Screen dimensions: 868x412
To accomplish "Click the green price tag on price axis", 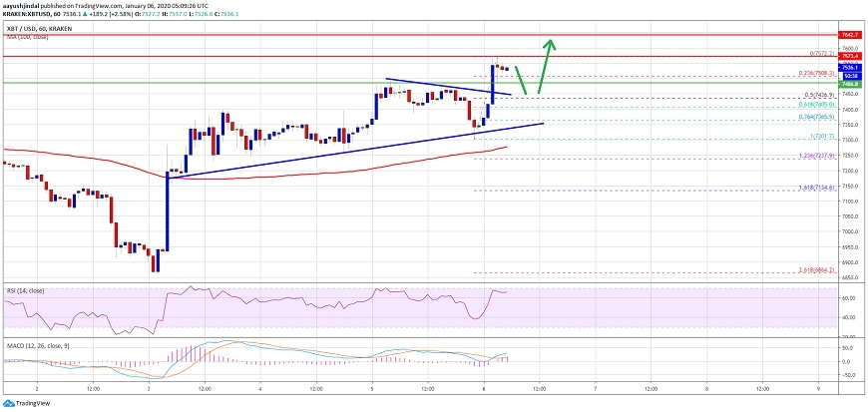I will tap(850, 85).
